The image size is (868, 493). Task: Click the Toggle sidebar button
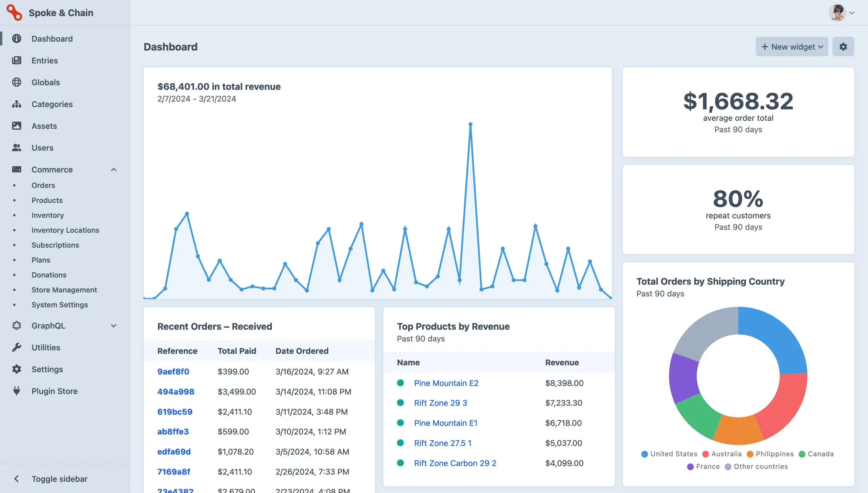59,479
